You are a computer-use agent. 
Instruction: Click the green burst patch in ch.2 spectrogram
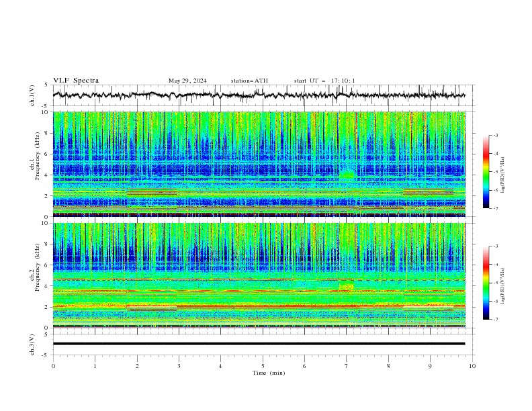[x=346, y=286]
